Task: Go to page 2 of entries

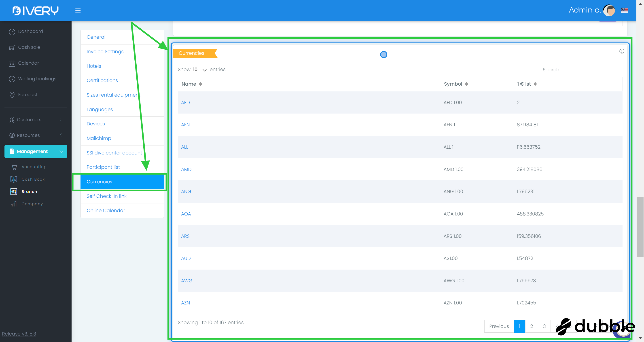Action: point(532,326)
